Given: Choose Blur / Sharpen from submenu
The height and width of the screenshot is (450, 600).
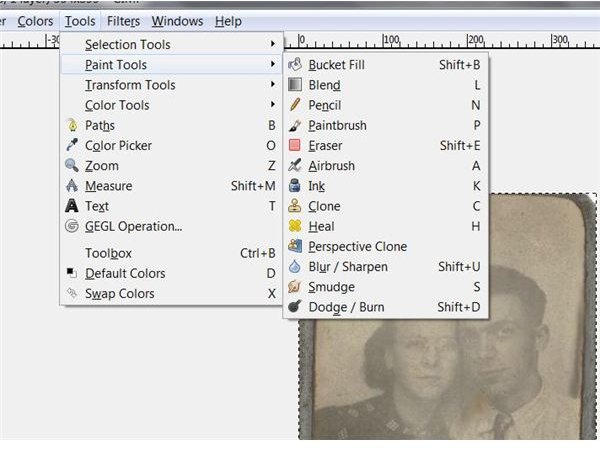Looking at the screenshot, I should (386, 267).
